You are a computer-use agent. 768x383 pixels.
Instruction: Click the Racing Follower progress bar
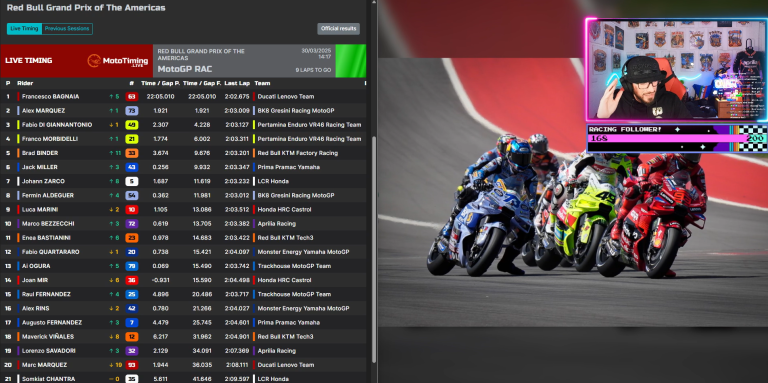676,138
